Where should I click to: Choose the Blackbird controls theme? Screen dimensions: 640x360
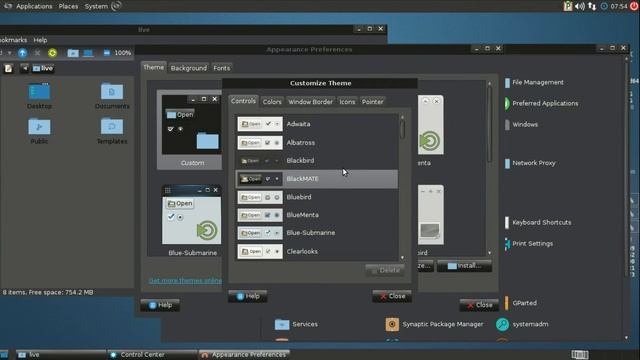pos(317,160)
